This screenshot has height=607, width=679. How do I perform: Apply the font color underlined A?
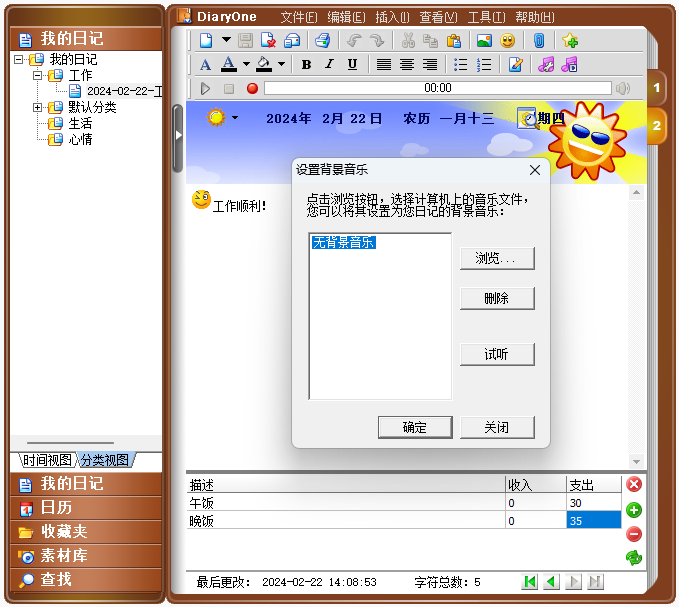[229, 64]
